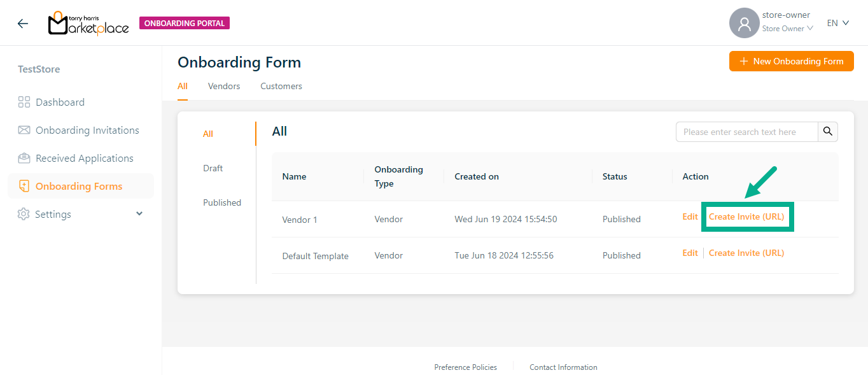Screen dimensions: 868x375
Task: Click the search text input field
Action: point(746,132)
